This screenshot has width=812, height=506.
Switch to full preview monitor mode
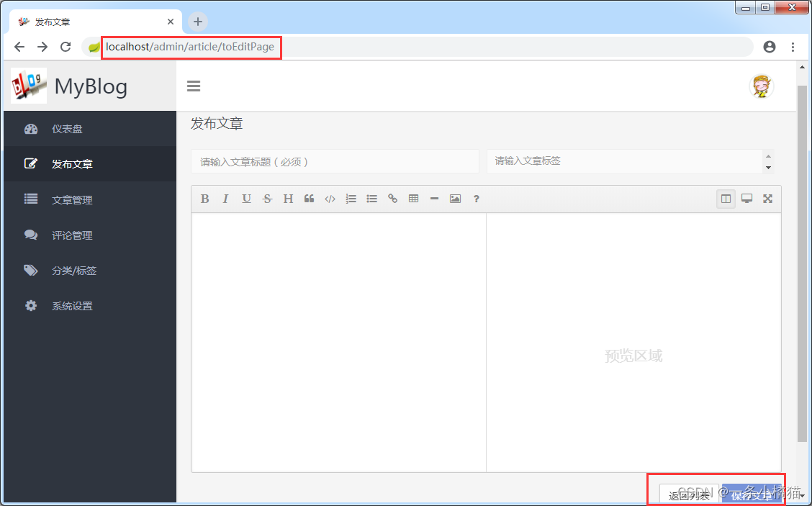pos(746,199)
